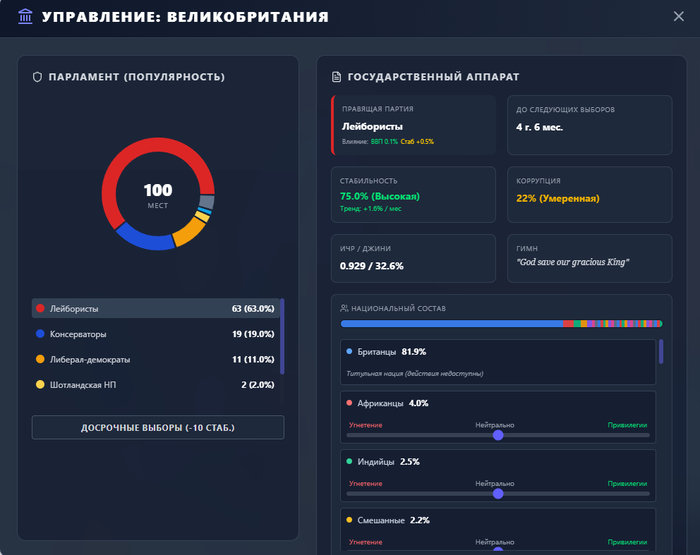Click the blue segment of national composition bar
Image resolution: width=700 pixels, height=555 pixels.
pos(452,324)
